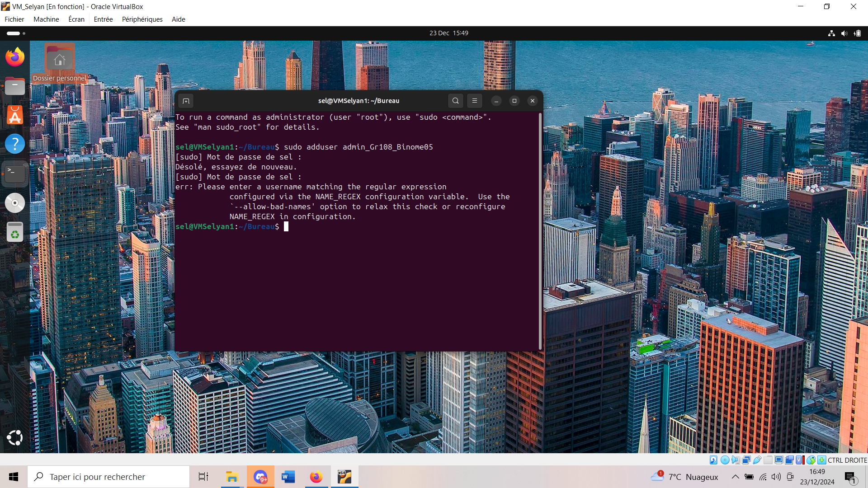Open the Périphériques menu
This screenshot has height=488, width=868.
pos(142,19)
